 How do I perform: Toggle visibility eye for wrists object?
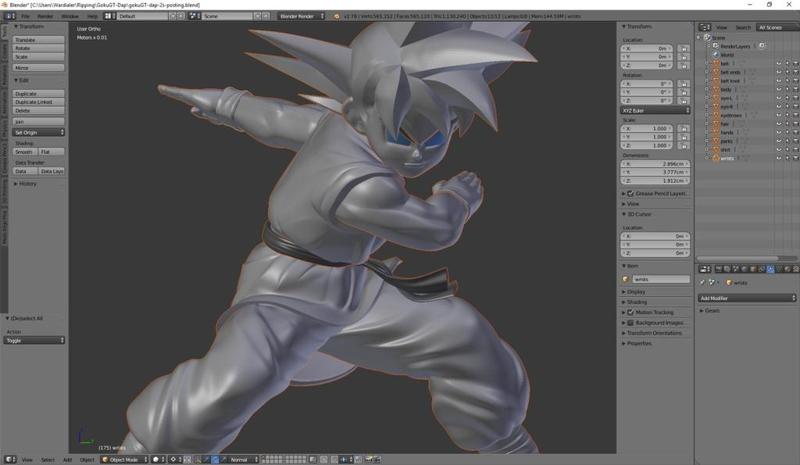pyautogui.click(x=779, y=158)
